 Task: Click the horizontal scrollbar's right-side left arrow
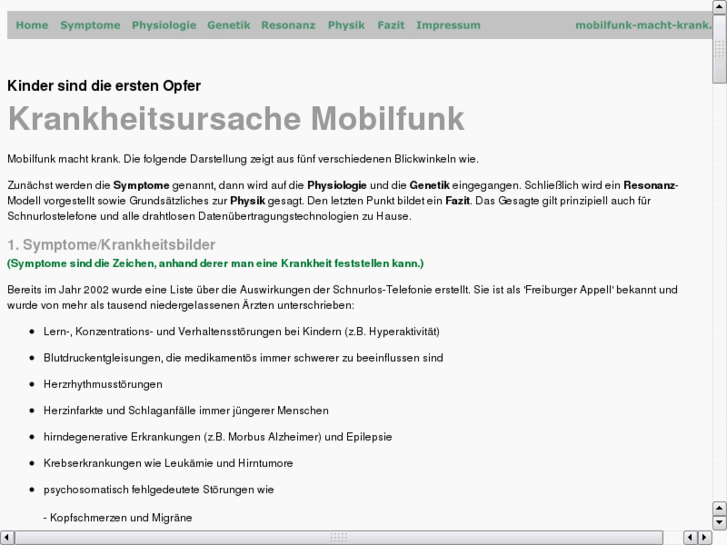point(690,538)
